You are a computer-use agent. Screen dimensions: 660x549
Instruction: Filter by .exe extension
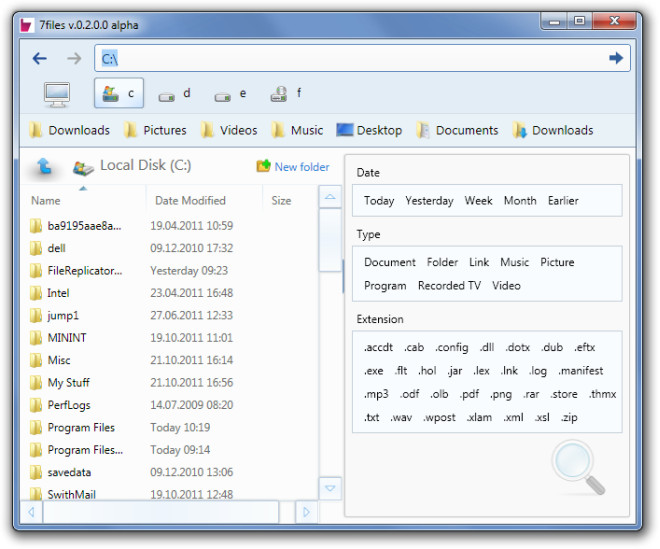(374, 371)
